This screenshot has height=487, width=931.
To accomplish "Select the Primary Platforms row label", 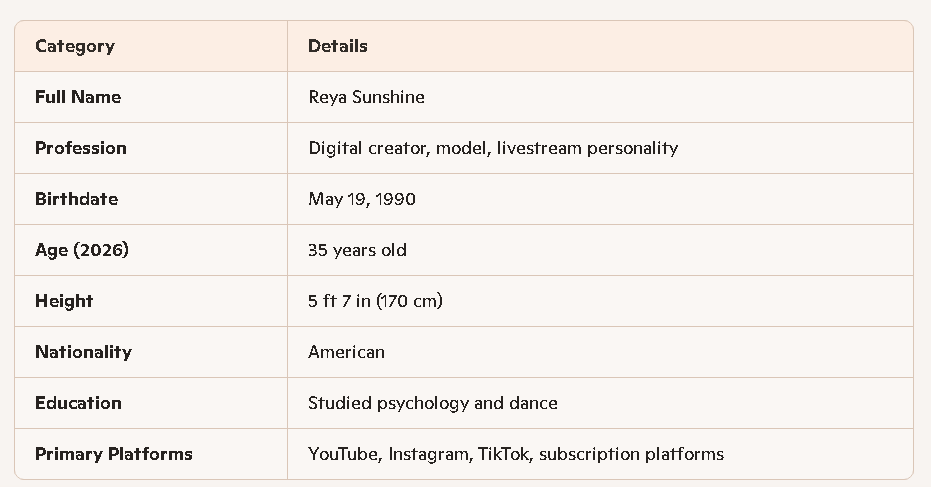I will [114, 454].
